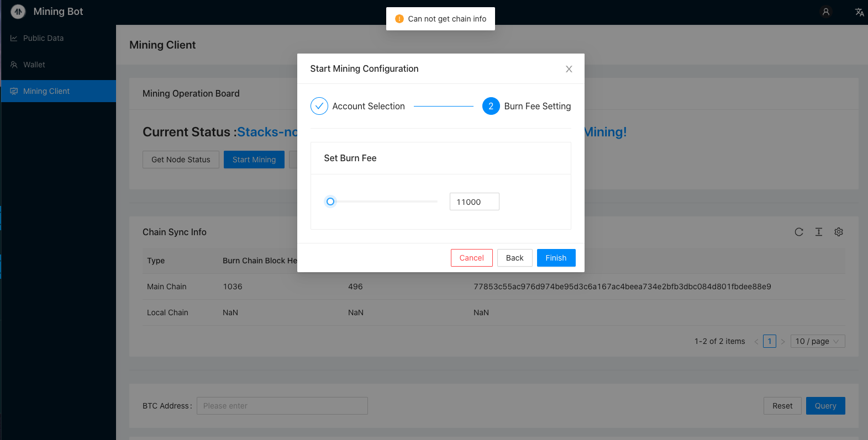Image resolution: width=868 pixels, height=440 pixels.
Task: Click the Back button in the dialog
Action: pyautogui.click(x=515, y=258)
